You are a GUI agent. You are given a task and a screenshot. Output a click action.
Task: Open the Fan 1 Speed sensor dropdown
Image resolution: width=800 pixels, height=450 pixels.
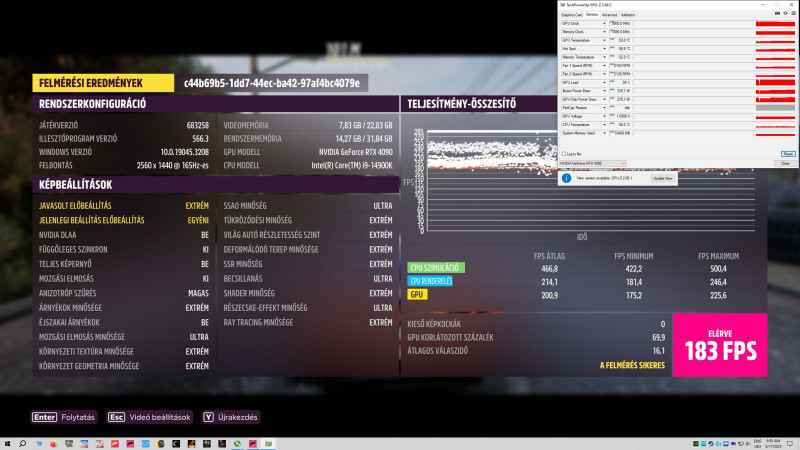(604, 65)
